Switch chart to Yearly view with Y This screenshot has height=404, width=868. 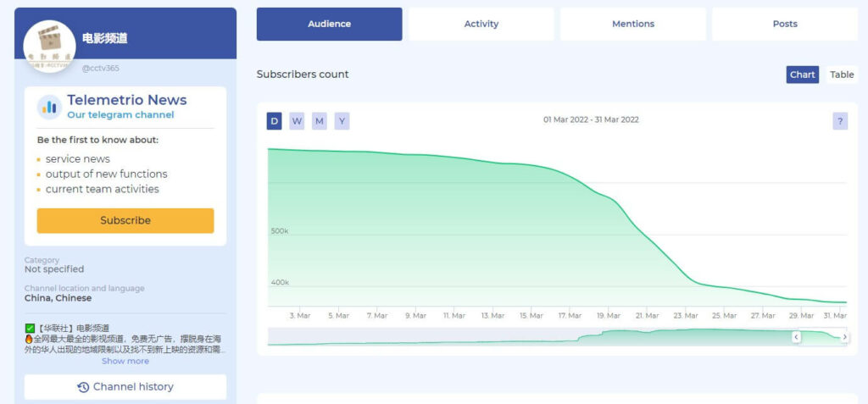pyautogui.click(x=342, y=121)
